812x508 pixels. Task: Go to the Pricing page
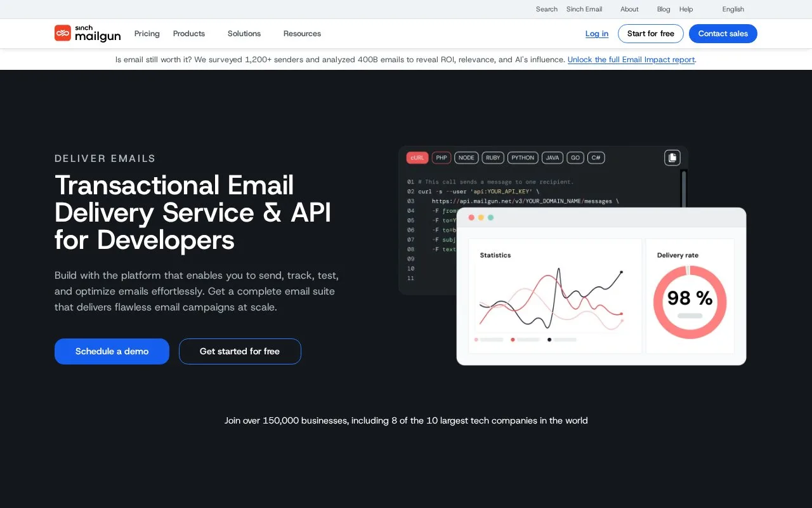(147, 34)
